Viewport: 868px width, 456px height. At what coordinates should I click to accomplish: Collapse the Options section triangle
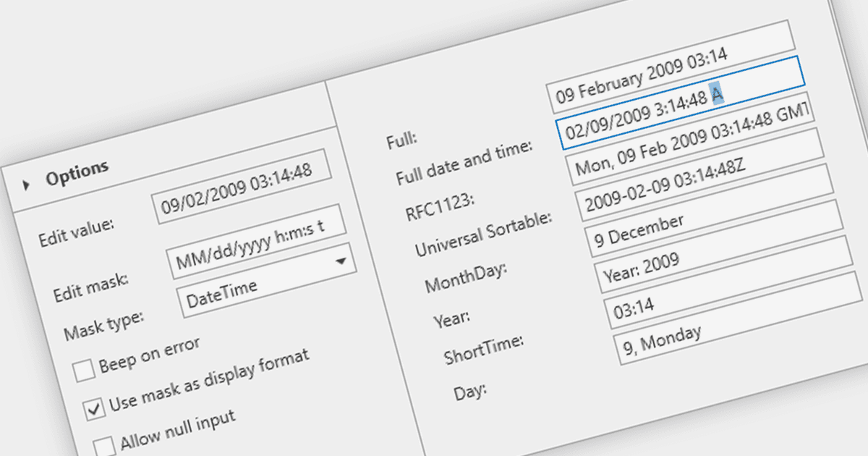[x=27, y=185]
